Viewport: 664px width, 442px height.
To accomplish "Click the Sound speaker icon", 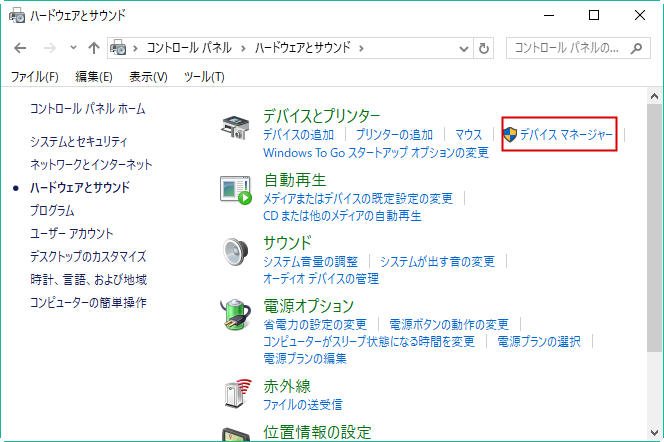I will click(x=236, y=252).
